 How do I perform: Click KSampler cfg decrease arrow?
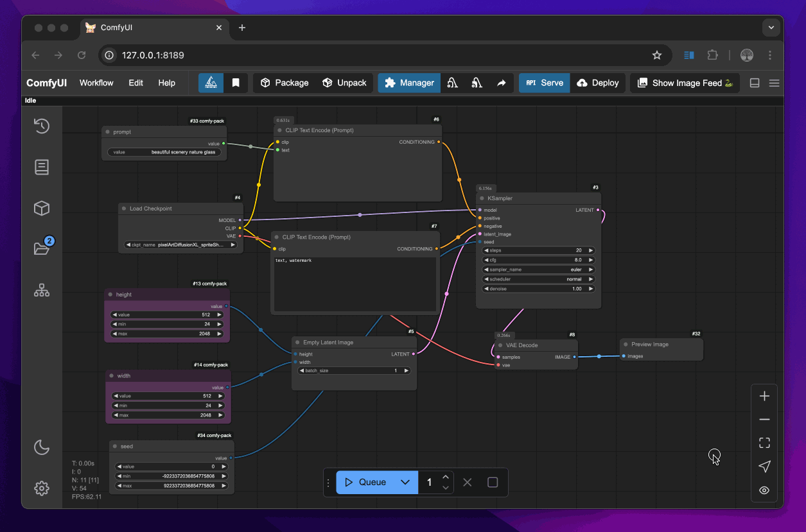(486, 260)
